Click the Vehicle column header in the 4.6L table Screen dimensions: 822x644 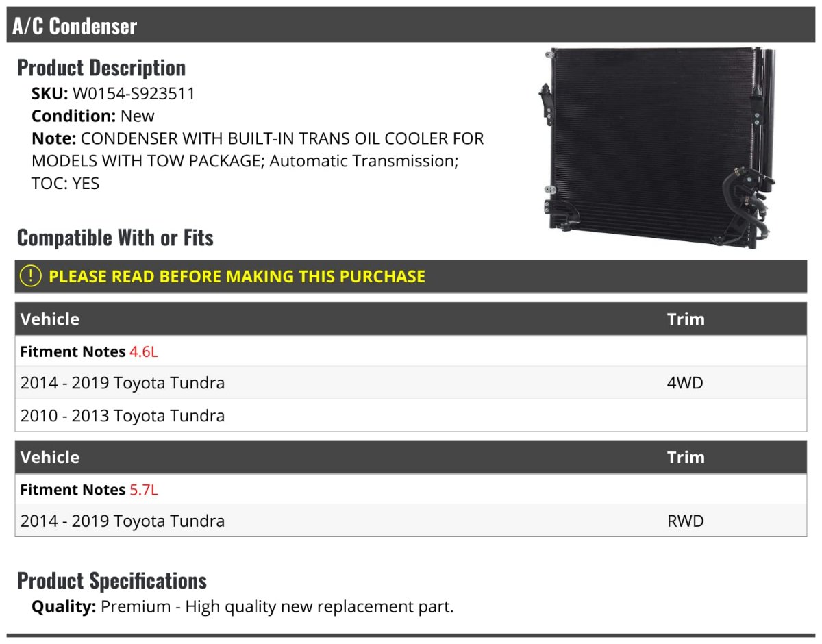(50, 319)
